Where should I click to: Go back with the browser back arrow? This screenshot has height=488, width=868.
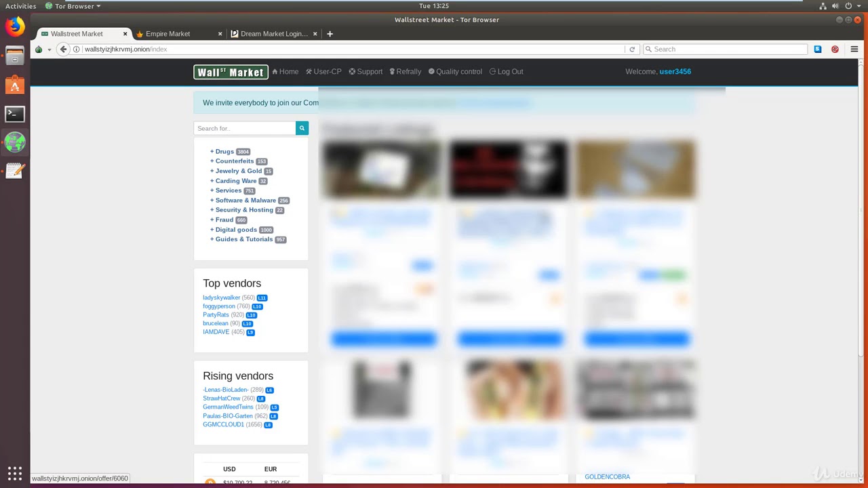click(63, 49)
